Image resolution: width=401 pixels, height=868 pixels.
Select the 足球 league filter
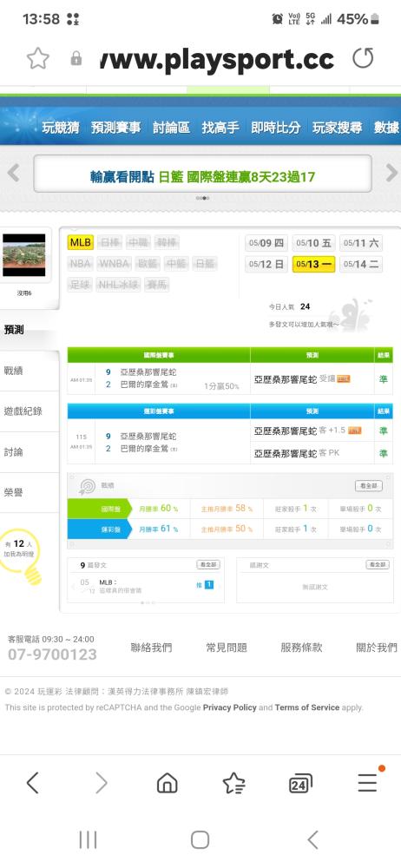pos(81,285)
